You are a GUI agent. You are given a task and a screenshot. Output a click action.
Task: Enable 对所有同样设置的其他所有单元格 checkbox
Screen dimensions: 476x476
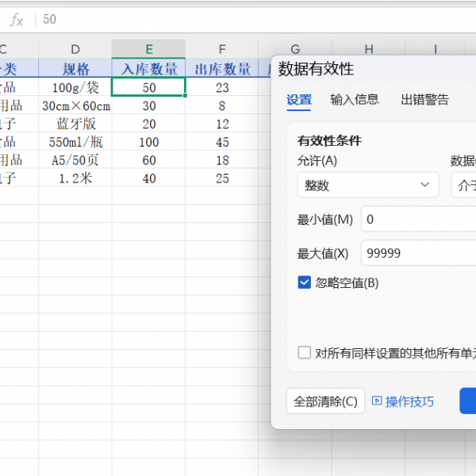[305, 353]
